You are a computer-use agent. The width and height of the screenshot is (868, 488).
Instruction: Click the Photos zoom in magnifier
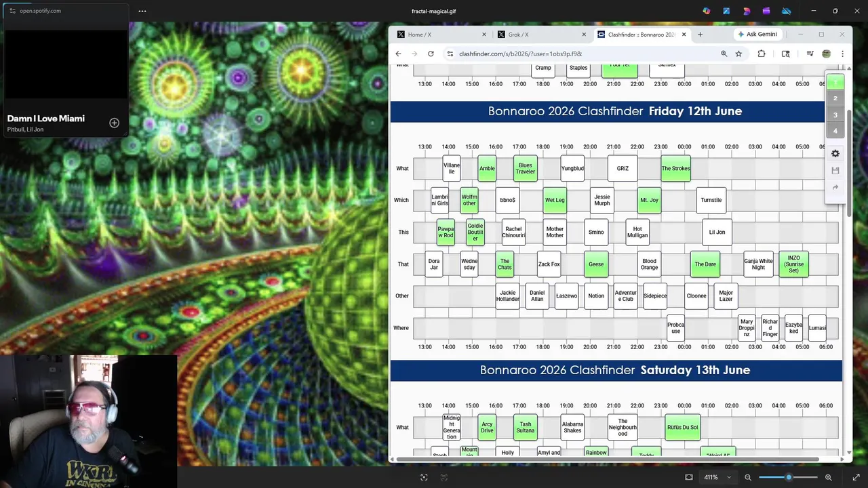click(x=829, y=477)
